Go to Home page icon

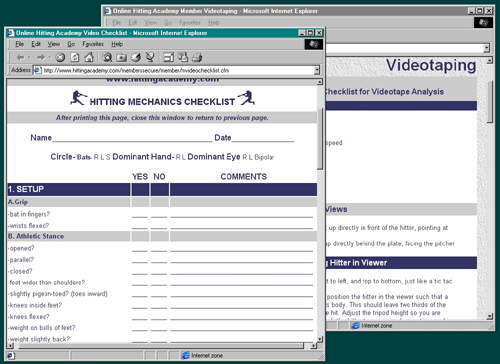coord(89,58)
